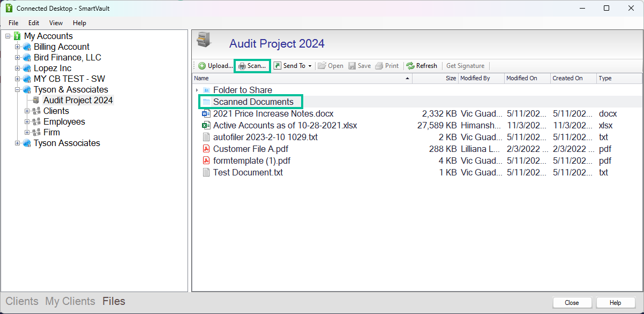Click the Scan toolbar button

(252, 66)
